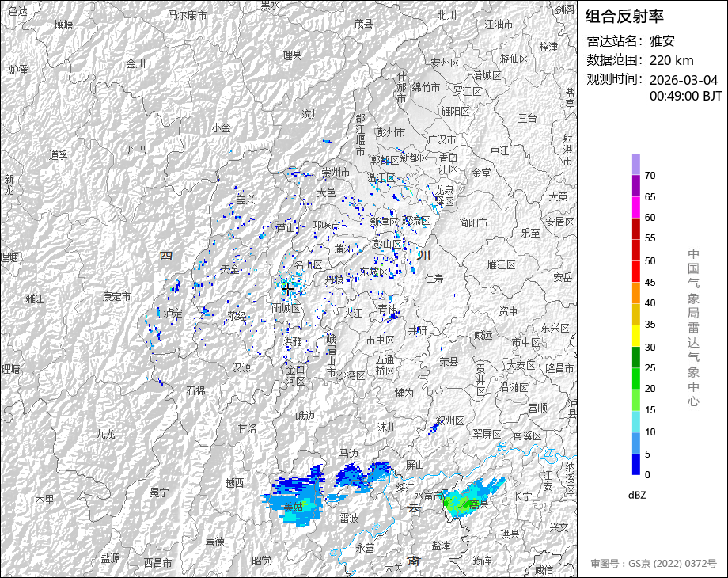Click the radar station name 雅安
This screenshot has height=578, width=728.
pyautogui.click(x=662, y=41)
